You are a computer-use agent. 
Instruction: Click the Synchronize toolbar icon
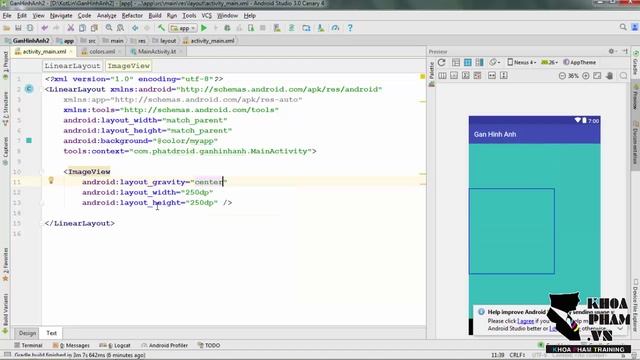[x=30, y=28]
